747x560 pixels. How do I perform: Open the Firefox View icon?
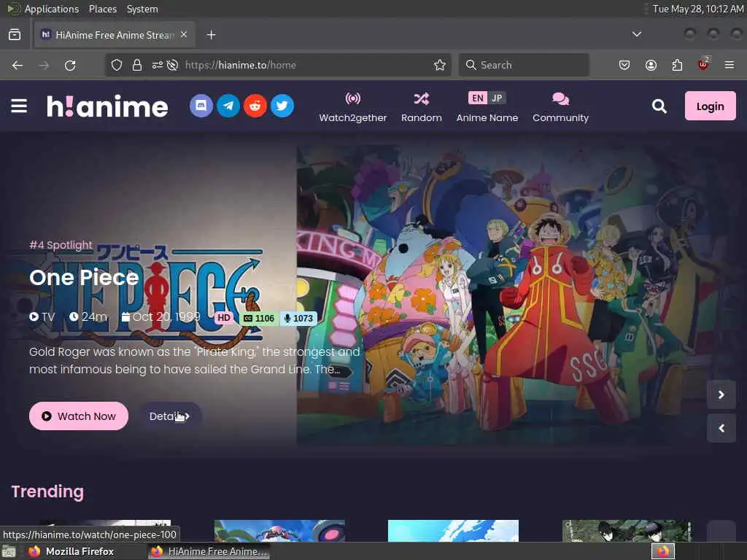(15, 35)
